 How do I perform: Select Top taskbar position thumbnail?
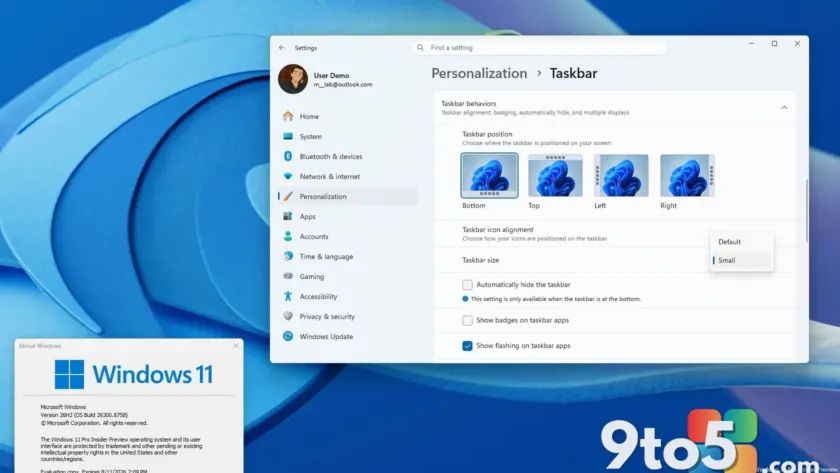(555, 176)
